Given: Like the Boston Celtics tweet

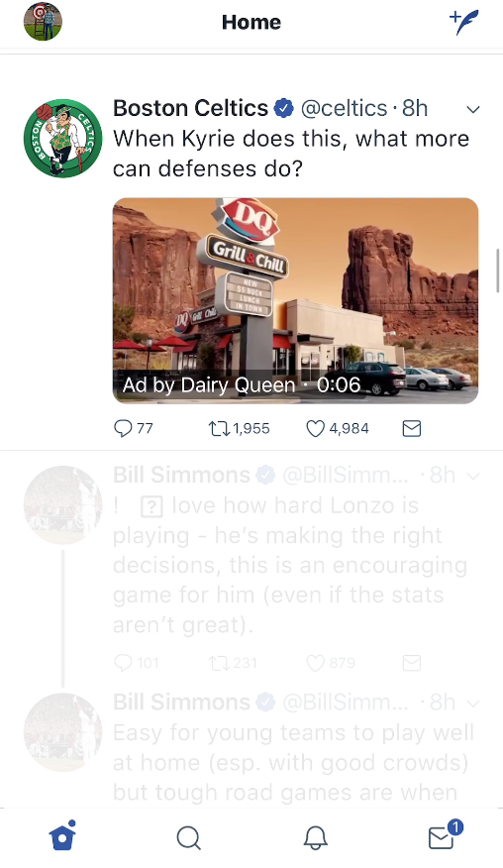Looking at the screenshot, I should [316, 428].
